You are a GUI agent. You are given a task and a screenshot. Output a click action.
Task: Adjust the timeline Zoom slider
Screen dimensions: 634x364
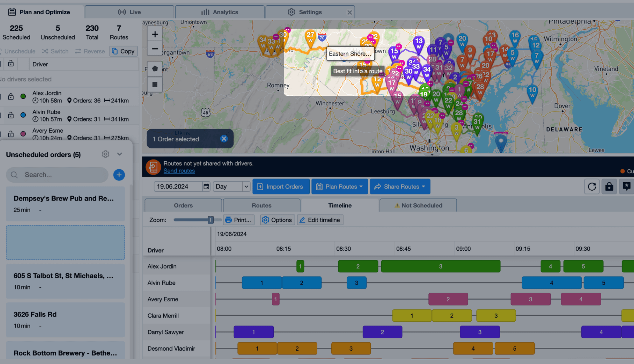coord(211,220)
